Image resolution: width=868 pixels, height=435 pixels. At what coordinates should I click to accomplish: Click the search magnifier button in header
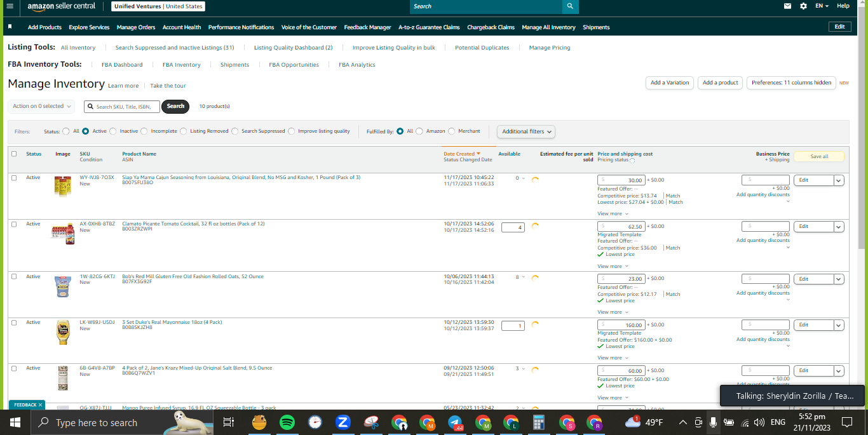coord(571,6)
